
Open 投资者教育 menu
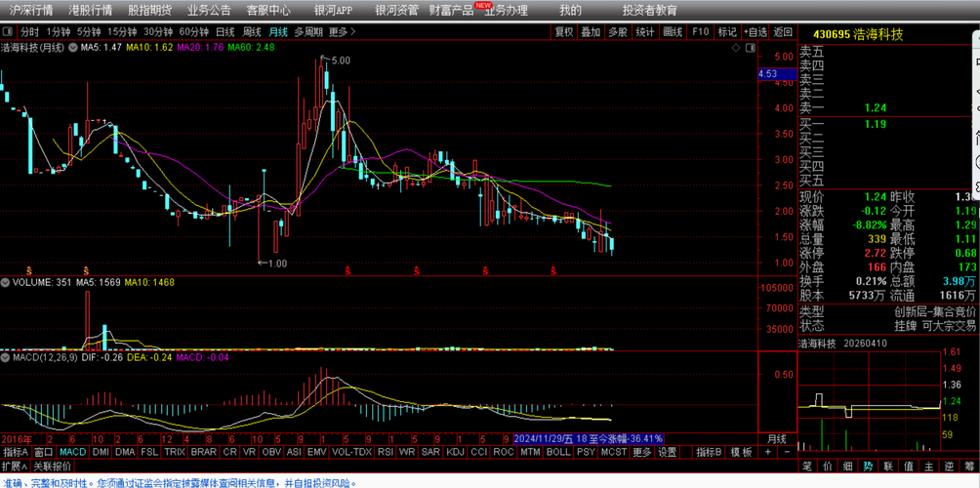650,11
